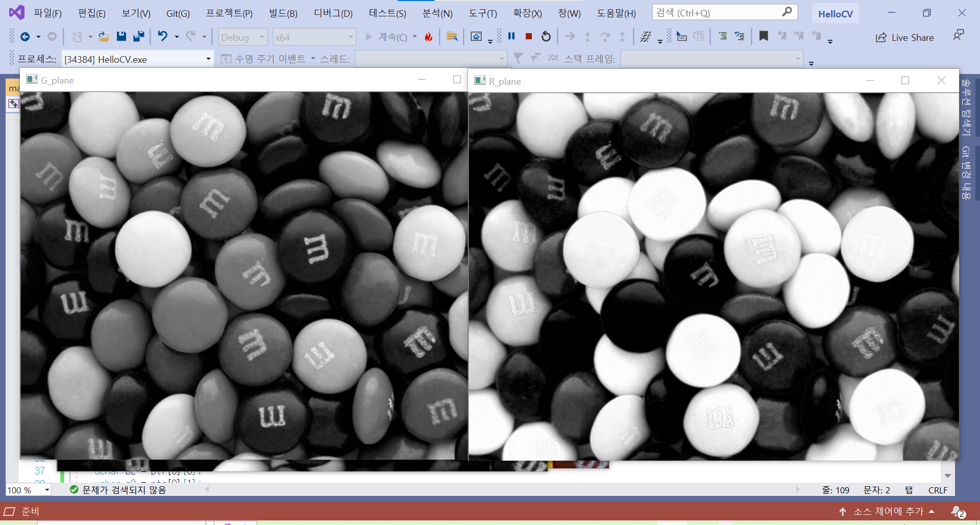Expand the undo history dropdown arrow
Viewport: 980px width, 525px height.
(x=177, y=37)
